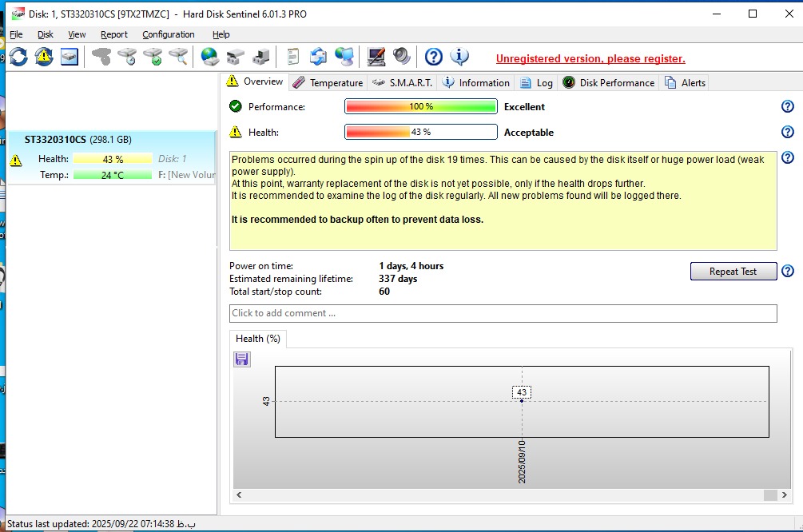Click the blue info speech bubble toolbar icon
The height and width of the screenshot is (532, 803).
click(459, 57)
